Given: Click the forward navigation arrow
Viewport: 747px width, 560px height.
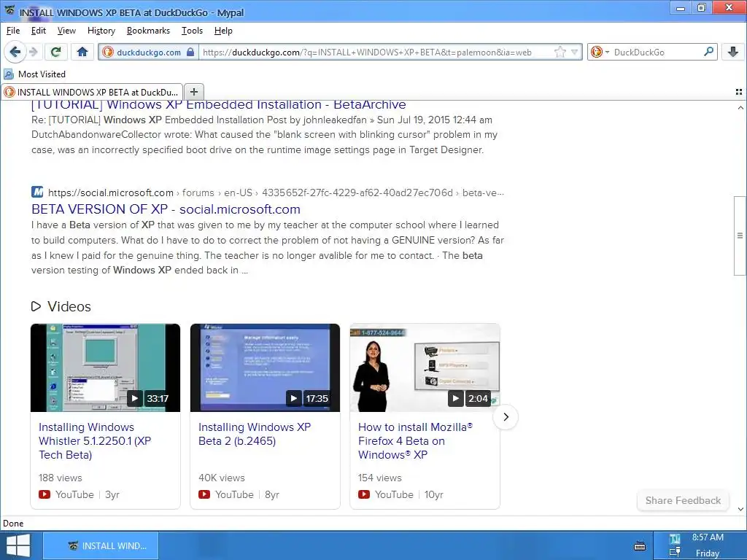Looking at the screenshot, I should coord(34,52).
